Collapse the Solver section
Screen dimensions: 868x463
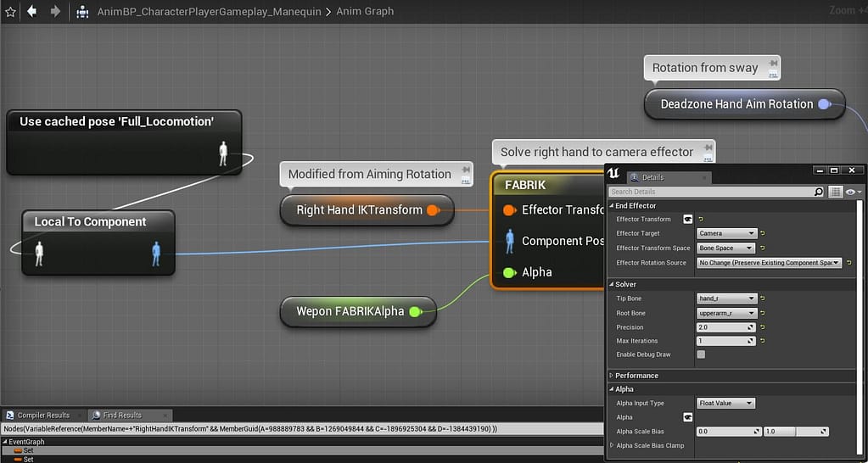click(x=612, y=284)
